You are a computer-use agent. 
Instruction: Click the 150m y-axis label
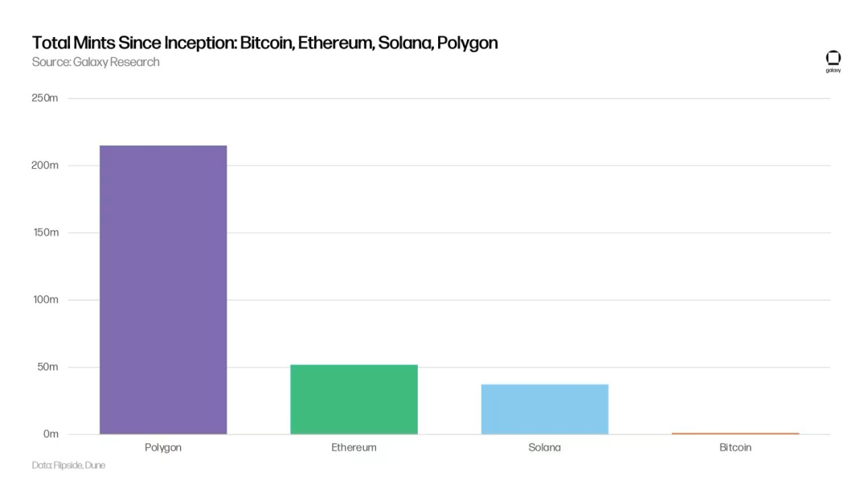coord(45,232)
